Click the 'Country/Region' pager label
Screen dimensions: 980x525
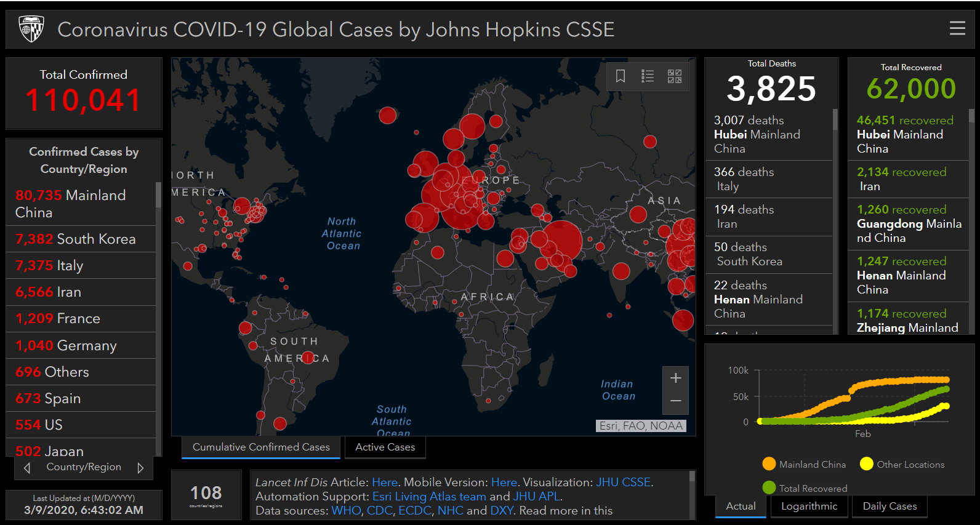[84, 467]
